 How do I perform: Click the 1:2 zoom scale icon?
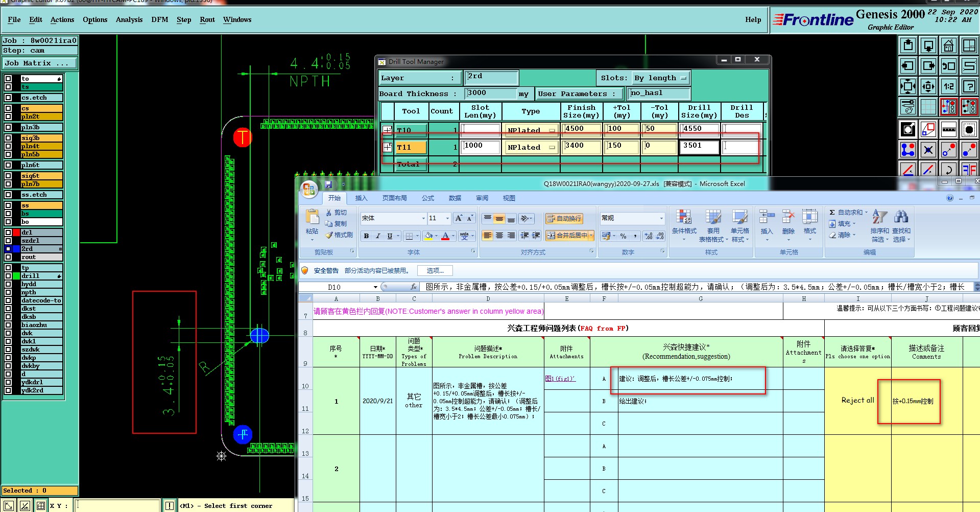(x=948, y=86)
